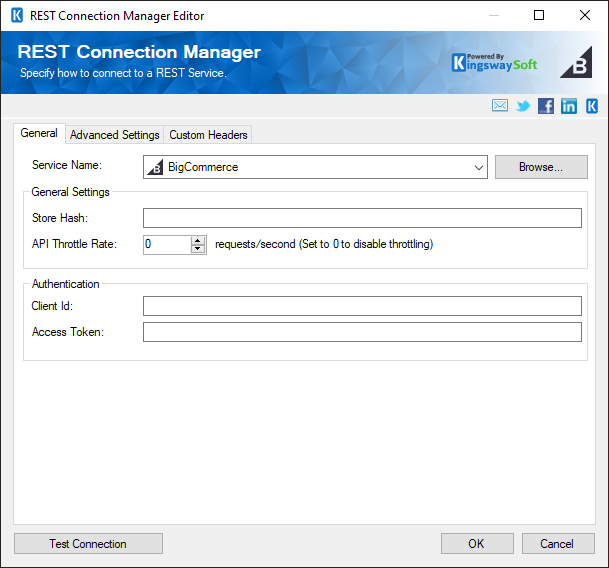The image size is (609, 568).
Task: Click the Cancel button
Action: tap(558, 544)
